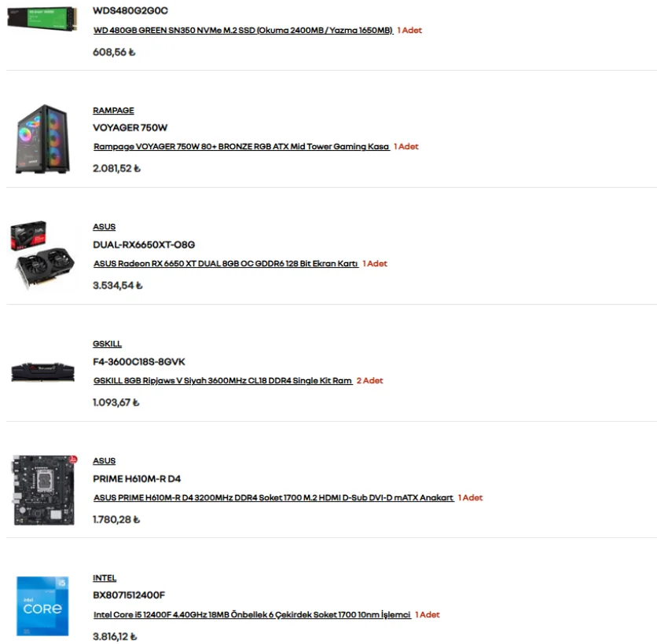The height and width of the screenshot is (644, 657).
Task: Open the Rampage Voyager case thumbnail
Action: point(42,139)
